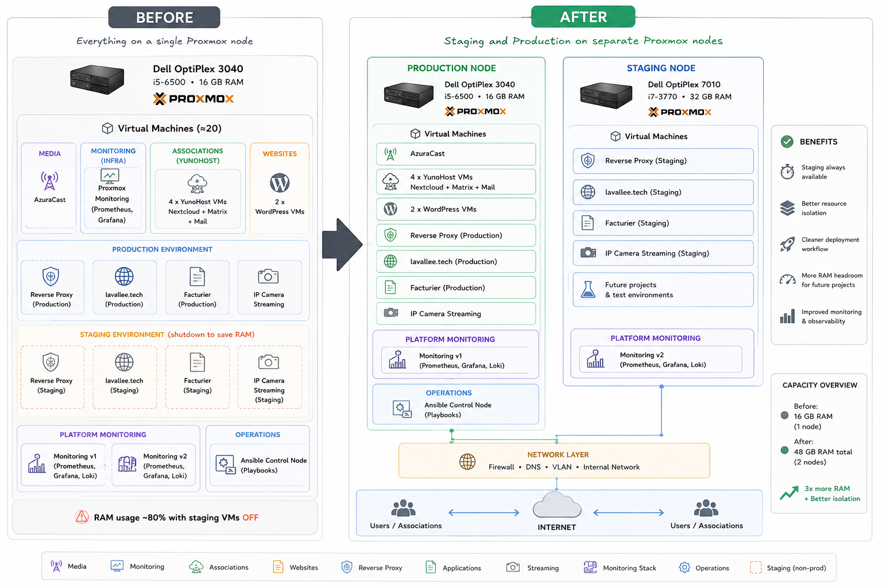Click the Media antenna icon in the bottom legend
Viewport: 882px width, 588px height.
[56, 566]
